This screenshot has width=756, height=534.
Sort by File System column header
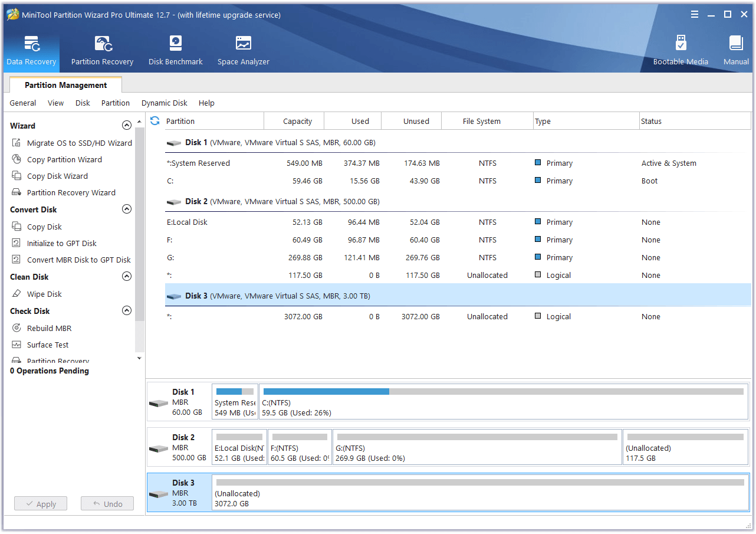click(487, 121)
